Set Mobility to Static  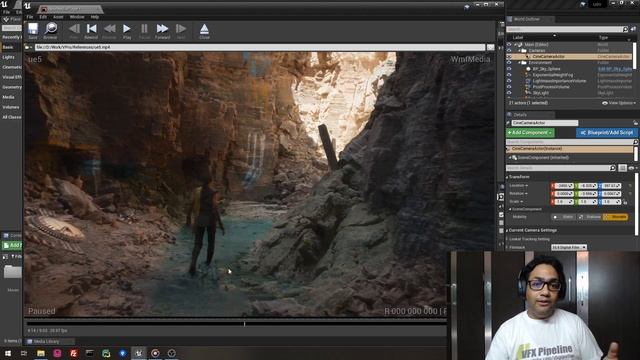(x=564, y=217)
